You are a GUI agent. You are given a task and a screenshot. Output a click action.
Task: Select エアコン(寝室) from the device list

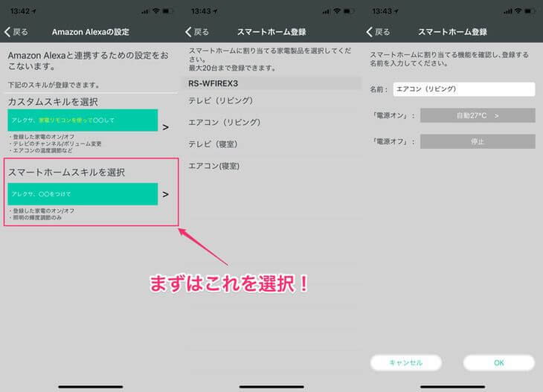pyautogui.click(x=271, y=166)
